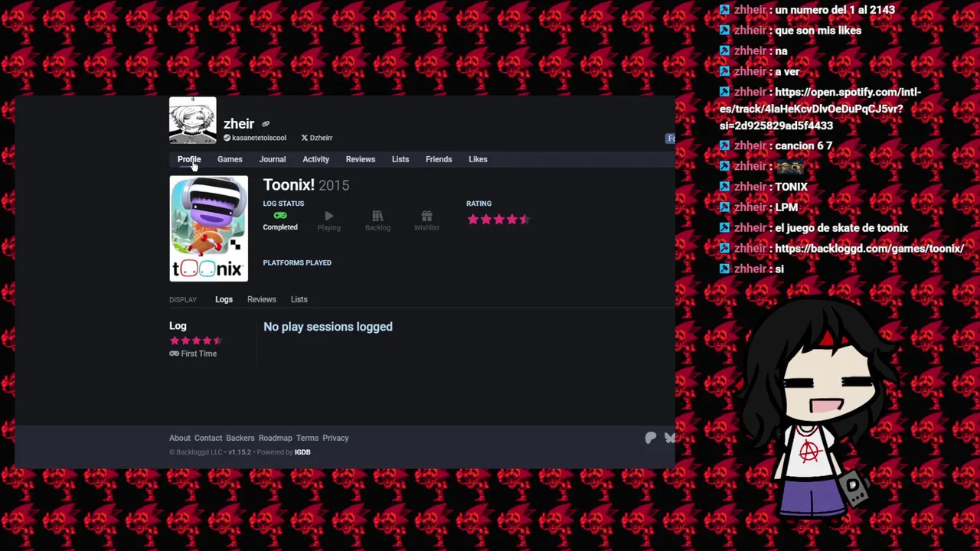980x551 pixels.
Task: Select the Reviews display option
Action: pos(261,299)
